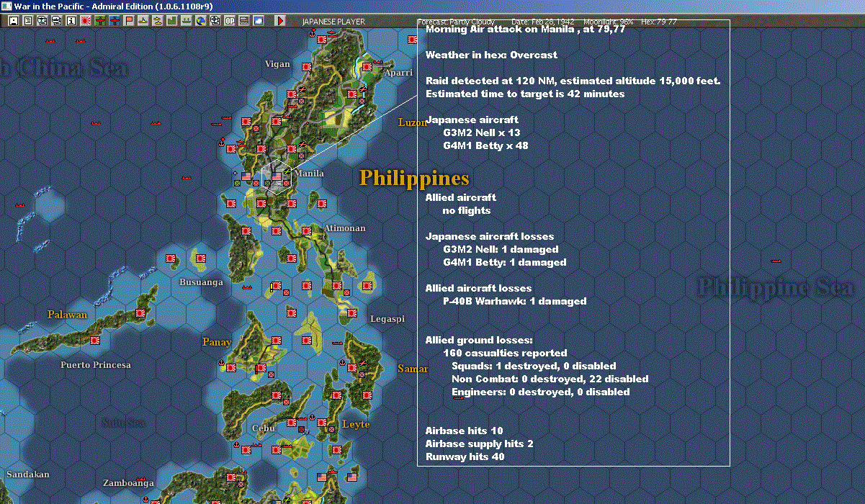Screen dimensions: 865x504
Task: Select the red plane on blue icon
Action: pyautogui.click(x=114, y=22)
